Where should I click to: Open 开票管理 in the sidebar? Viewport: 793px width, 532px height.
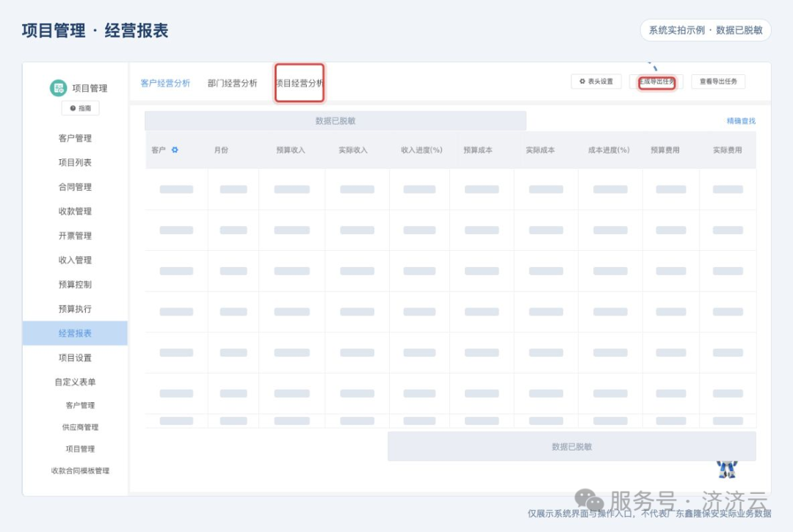[75, 236]
